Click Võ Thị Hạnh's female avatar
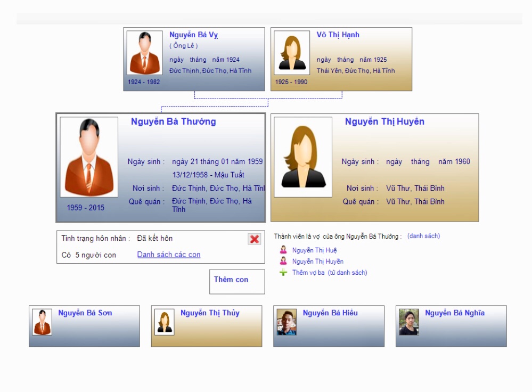Screen dimensions: 532x392 point(292,53)
